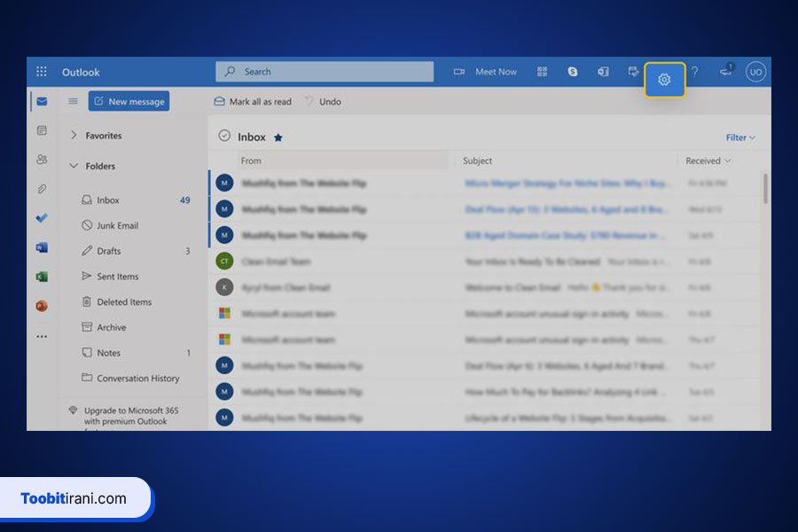798x532 pixels.
Task: Open the app launcher waffle icon
Action: coord(42,72)
